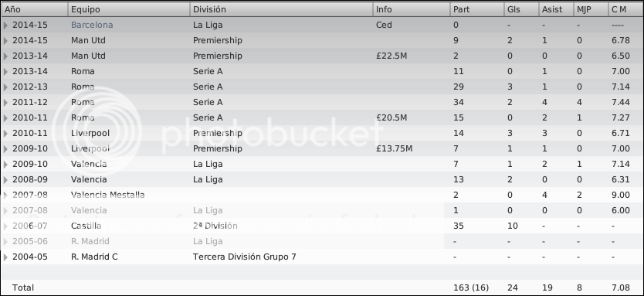Sort by the Part column header
Screen dimensions: 644x296
(477, 9)
